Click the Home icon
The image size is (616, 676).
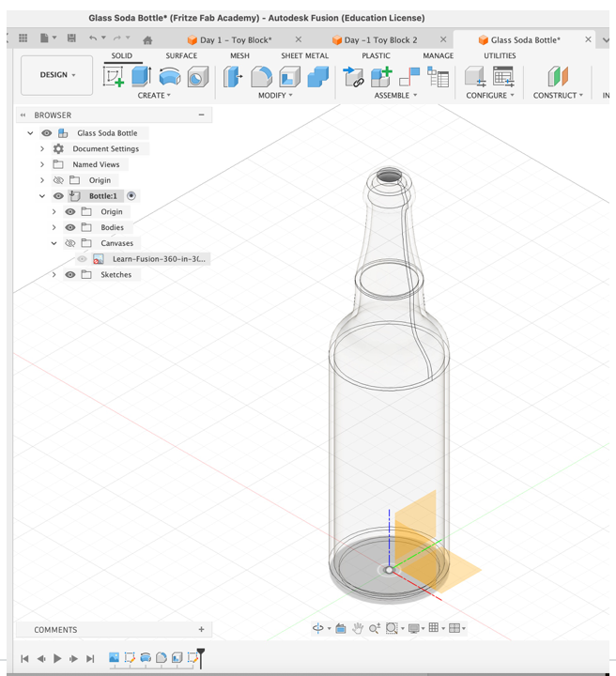coord(147,40)
